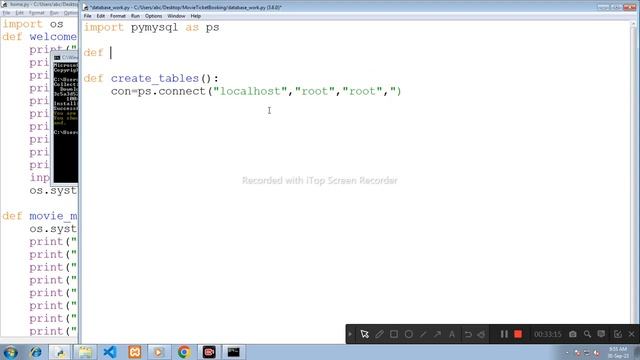The width and height of the screenshot is (640, 360).
Task: Open the File menu in home.py window
Action: (7, 13)
